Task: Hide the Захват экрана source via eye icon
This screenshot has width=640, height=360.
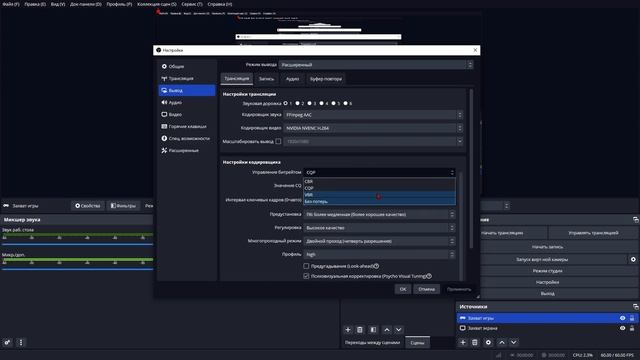Action: tap(622, 328)
